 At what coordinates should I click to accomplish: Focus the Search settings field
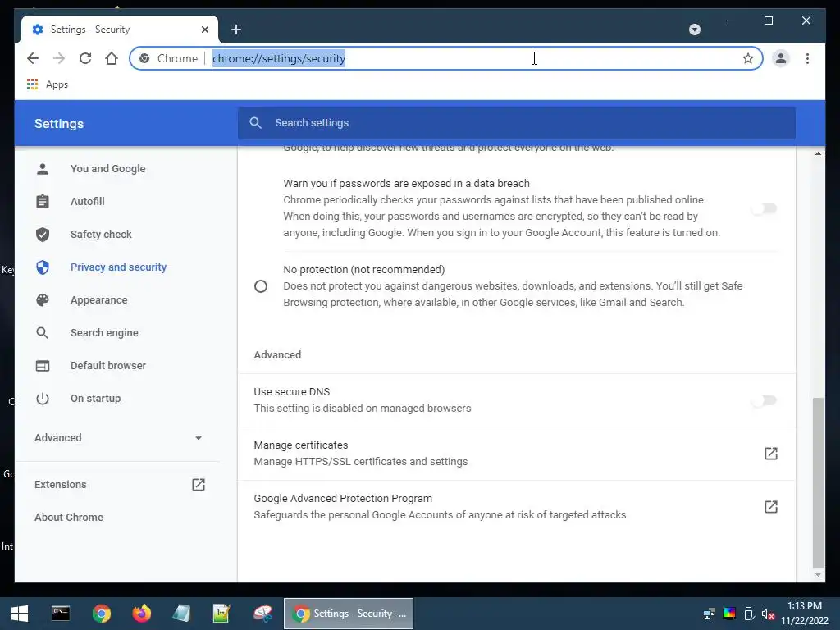(x=517, y=123)
